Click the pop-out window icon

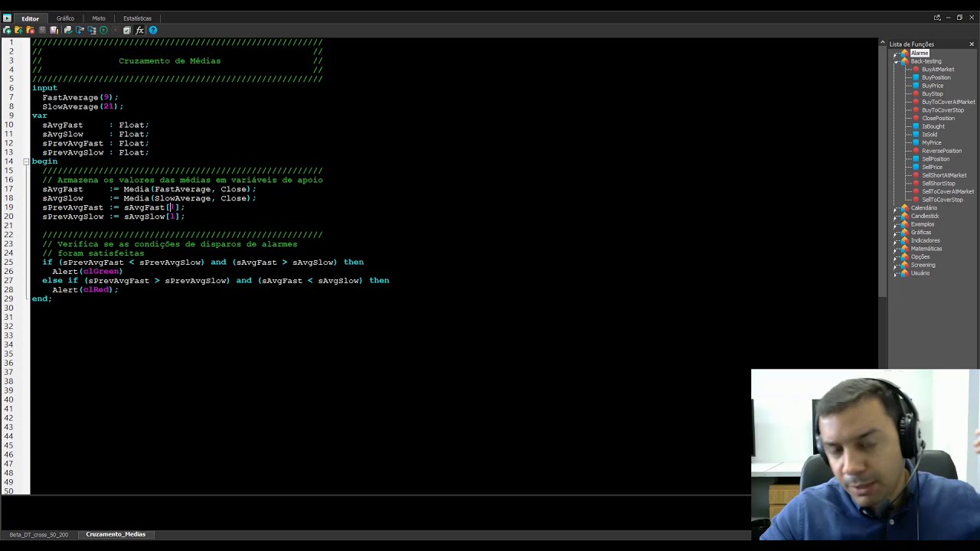pyautogui.click(x=937, y=18)
